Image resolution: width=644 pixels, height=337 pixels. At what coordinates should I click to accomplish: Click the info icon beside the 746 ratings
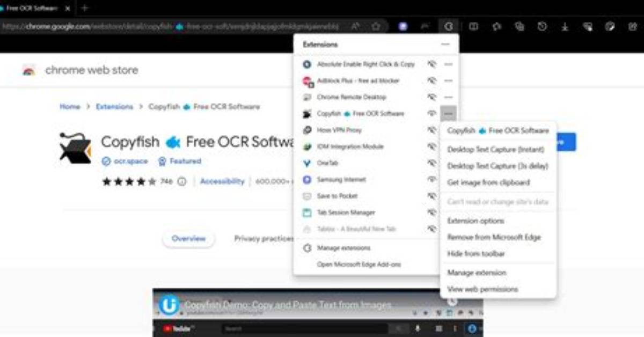(182, 181)
